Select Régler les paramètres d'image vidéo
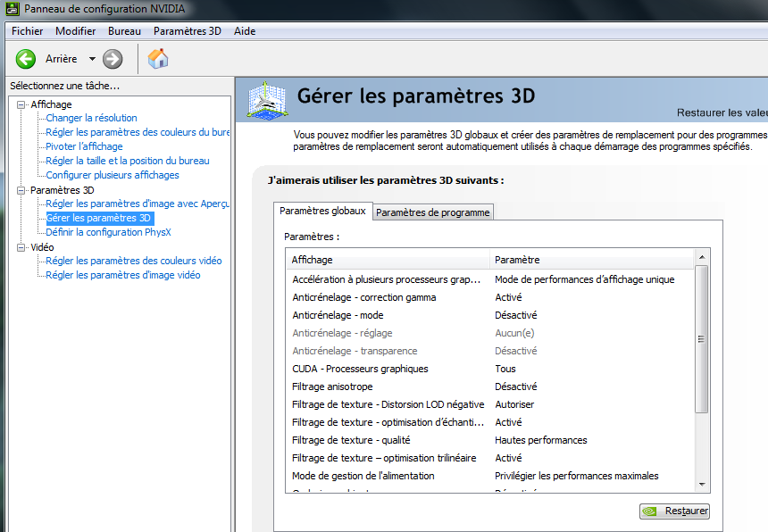The height and width of the screenshot is (532, 768). click(122, 275)
